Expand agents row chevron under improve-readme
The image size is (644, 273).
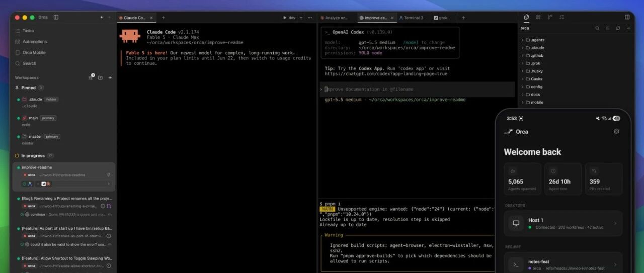(108, 184)
